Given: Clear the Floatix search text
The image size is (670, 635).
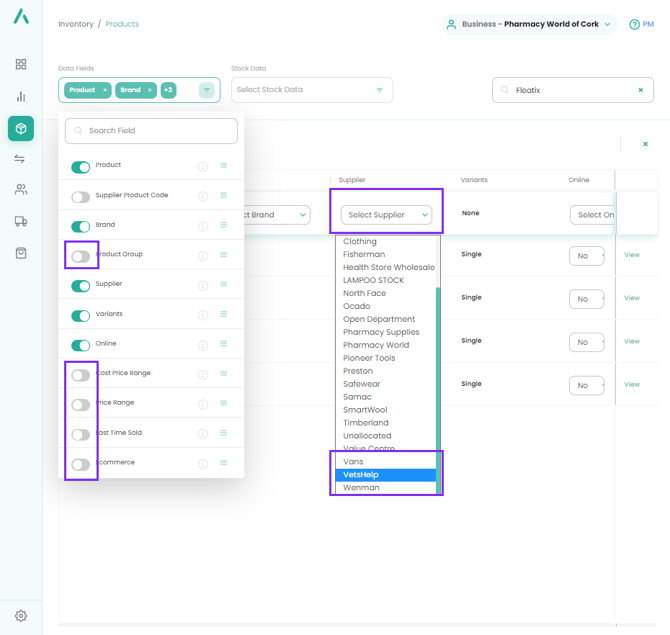Looking at the screenshot, I should point(641,90).
